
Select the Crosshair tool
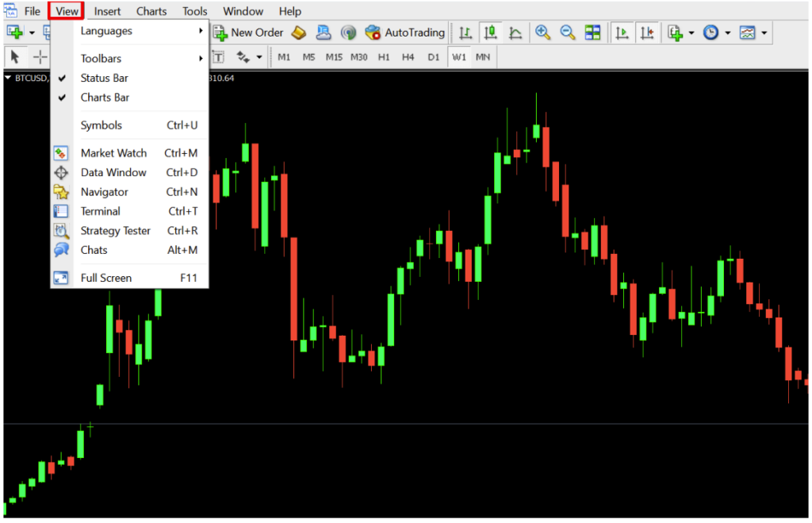[x=40, y=57]
